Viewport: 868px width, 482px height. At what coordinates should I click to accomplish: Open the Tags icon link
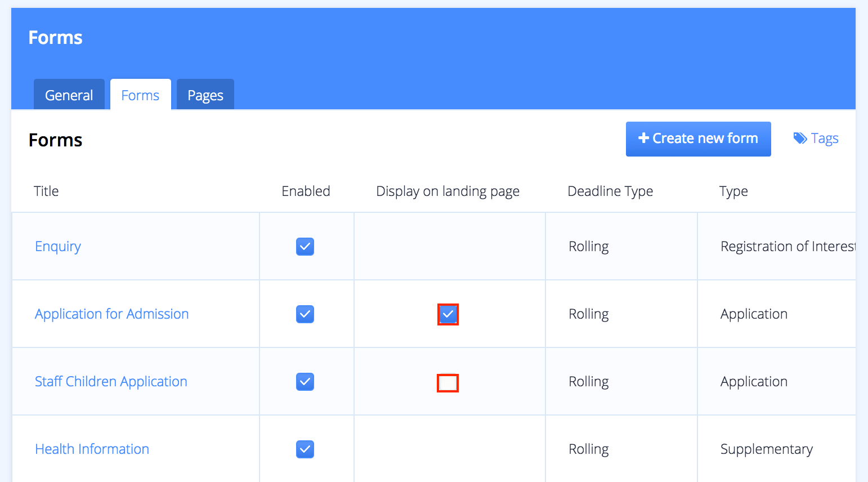click(816, 139)
